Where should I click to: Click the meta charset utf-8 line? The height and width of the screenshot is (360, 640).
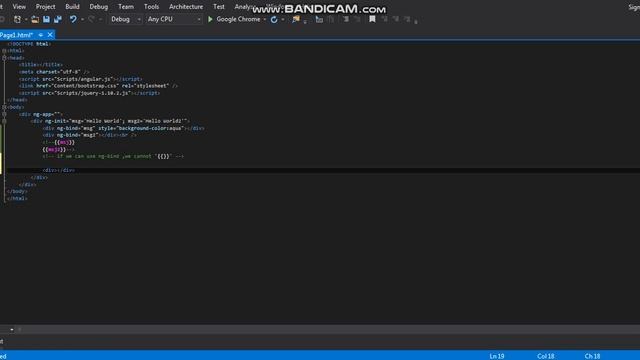[x=54, y=72]
